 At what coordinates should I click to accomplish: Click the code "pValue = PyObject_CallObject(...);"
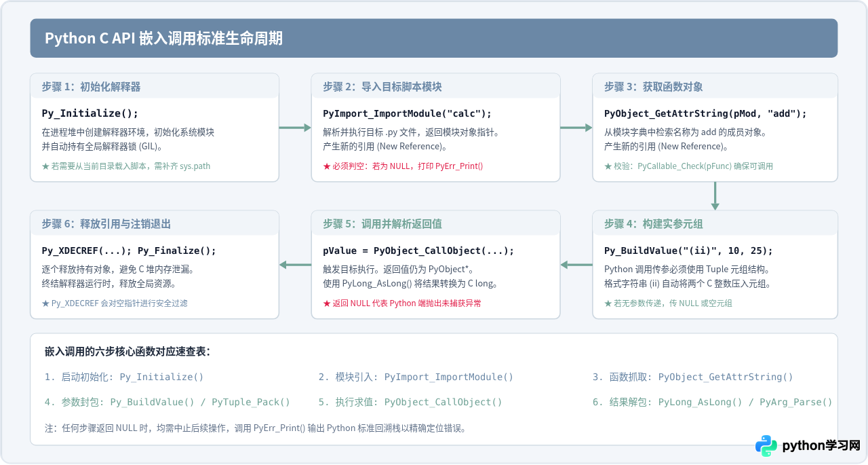coord(418,250)
